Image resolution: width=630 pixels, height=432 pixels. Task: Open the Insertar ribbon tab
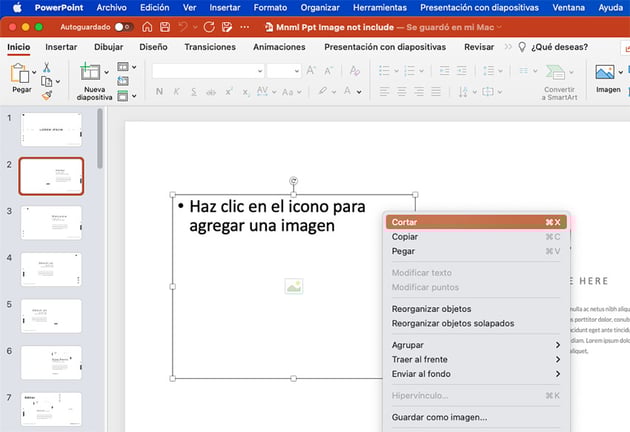pos(61,47)
